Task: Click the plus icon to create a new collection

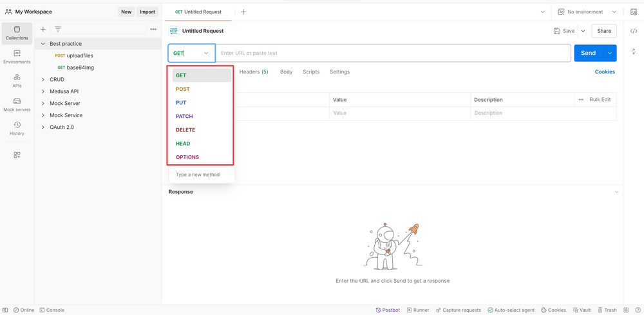Action: pyautogui.click(x=43, y=29)
